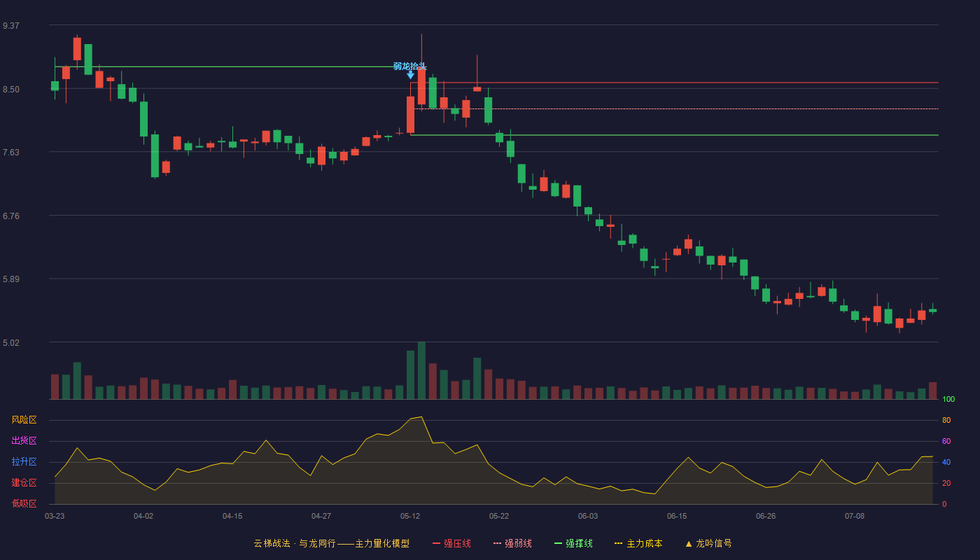
Task: Click the 04-02 date axis label
Action: (143, 516)
